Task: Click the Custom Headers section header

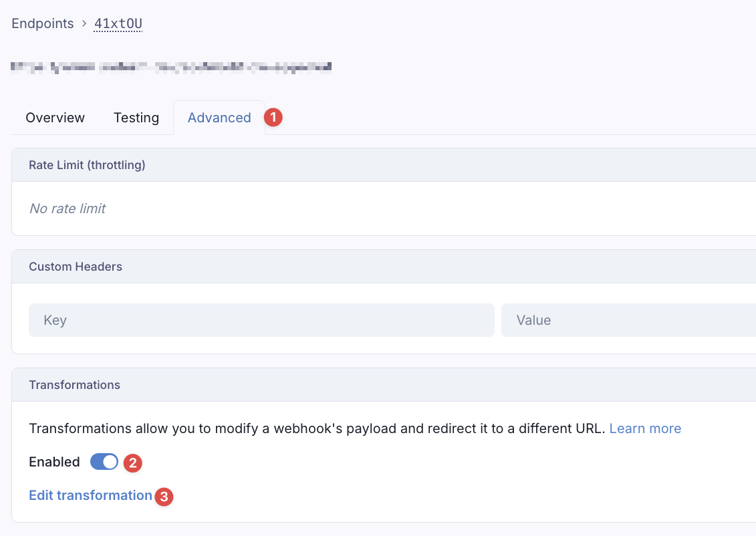Action: pos(76,267)
